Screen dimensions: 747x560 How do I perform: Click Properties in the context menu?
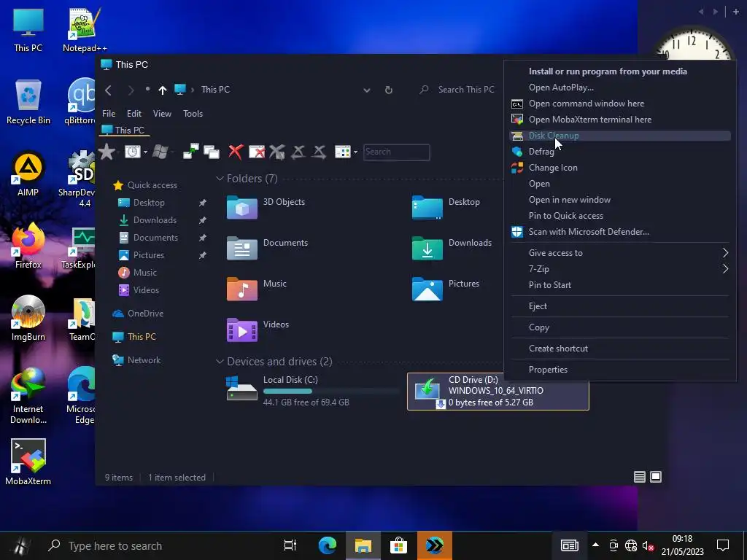click(620, 370)
